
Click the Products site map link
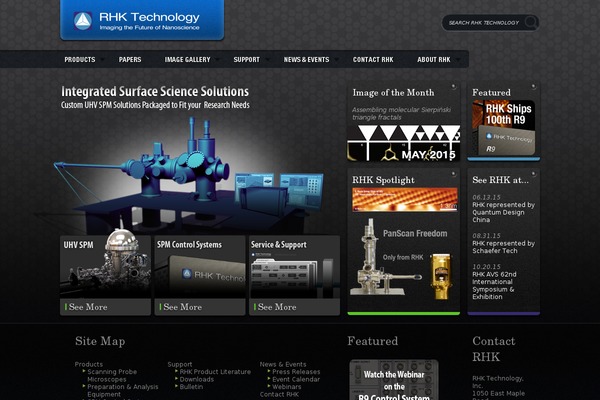click(89, 364)
